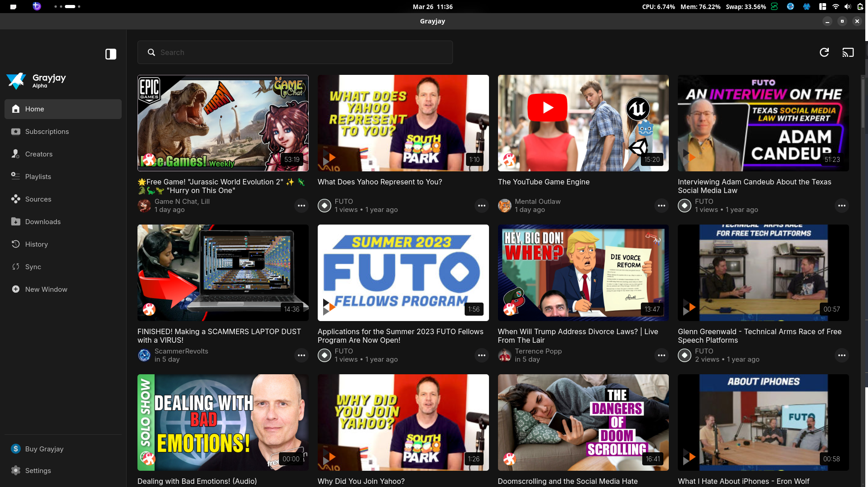The height and width of the screenshot is (487, 868).
Task: Click the cast to device icon
Action: 848,52
